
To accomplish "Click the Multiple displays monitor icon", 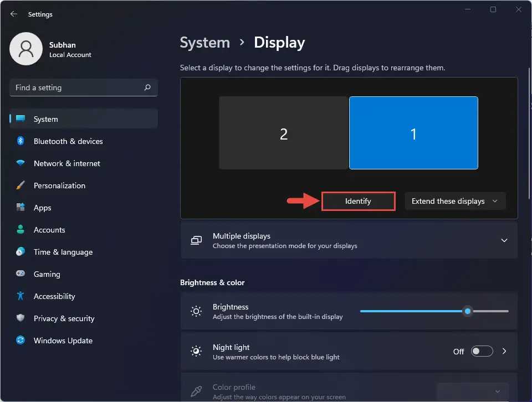I will click(196, 240).
